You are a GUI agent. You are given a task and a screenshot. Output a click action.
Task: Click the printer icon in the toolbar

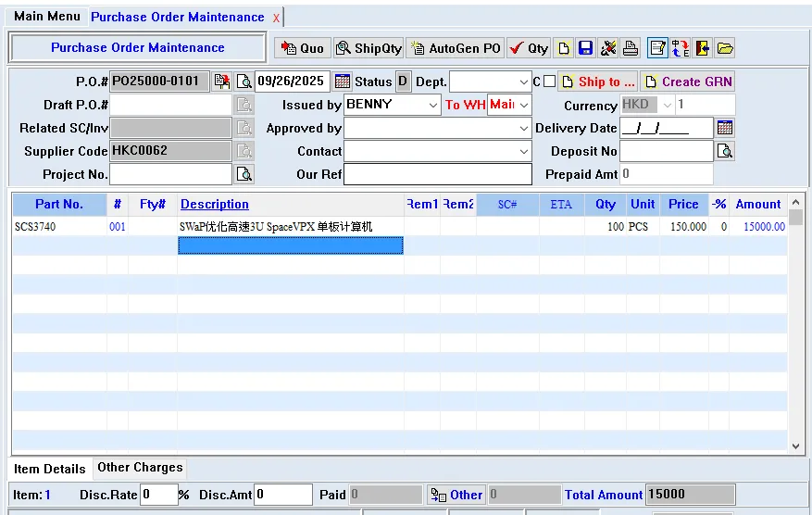(x=631, y=48)
